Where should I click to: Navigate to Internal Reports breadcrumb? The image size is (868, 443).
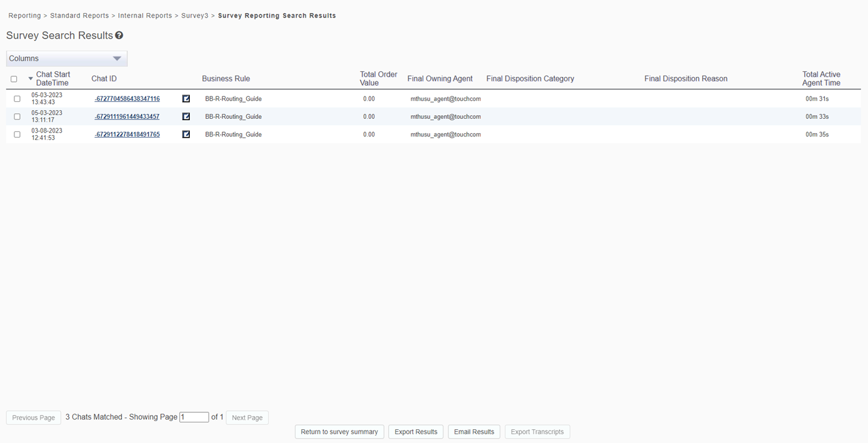coord(145,16)
